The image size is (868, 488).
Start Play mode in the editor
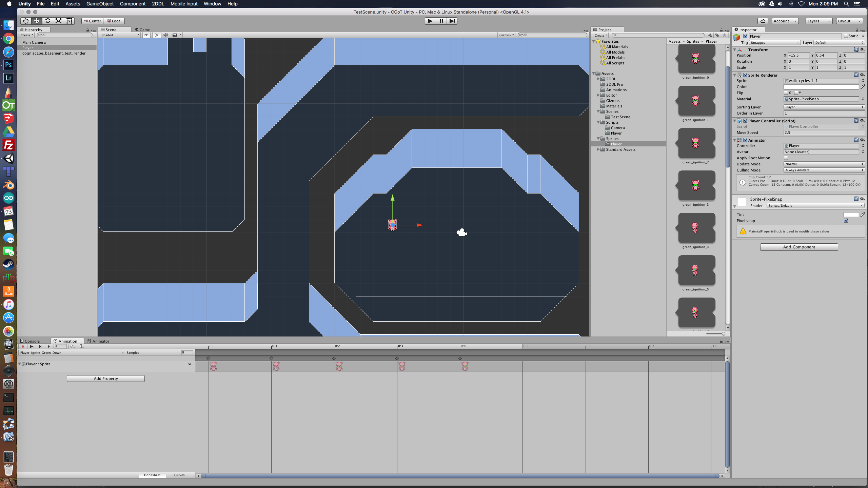pyautogui.click(x=430, y=21)
